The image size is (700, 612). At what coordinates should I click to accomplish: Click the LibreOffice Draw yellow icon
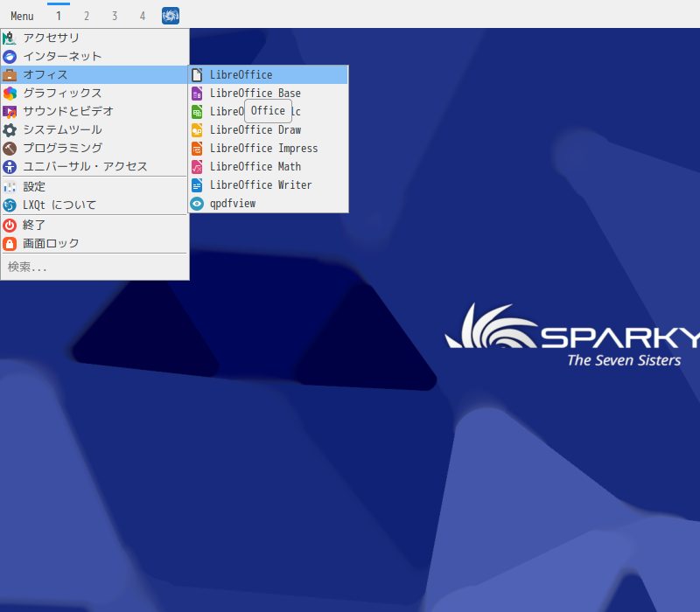[x=197, y=129]
